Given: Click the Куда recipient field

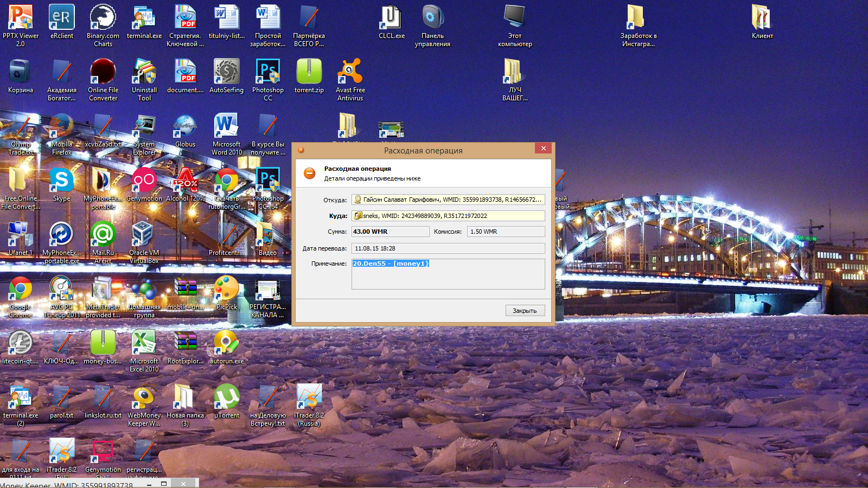Looking at the screenshot, I should (448, 216).
